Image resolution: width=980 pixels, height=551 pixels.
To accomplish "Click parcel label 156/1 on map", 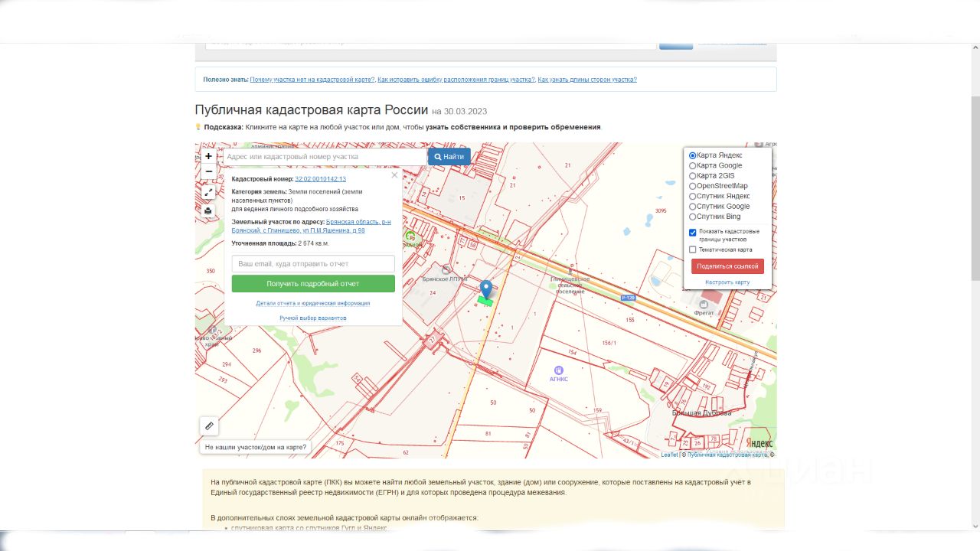I will point(609,343).
